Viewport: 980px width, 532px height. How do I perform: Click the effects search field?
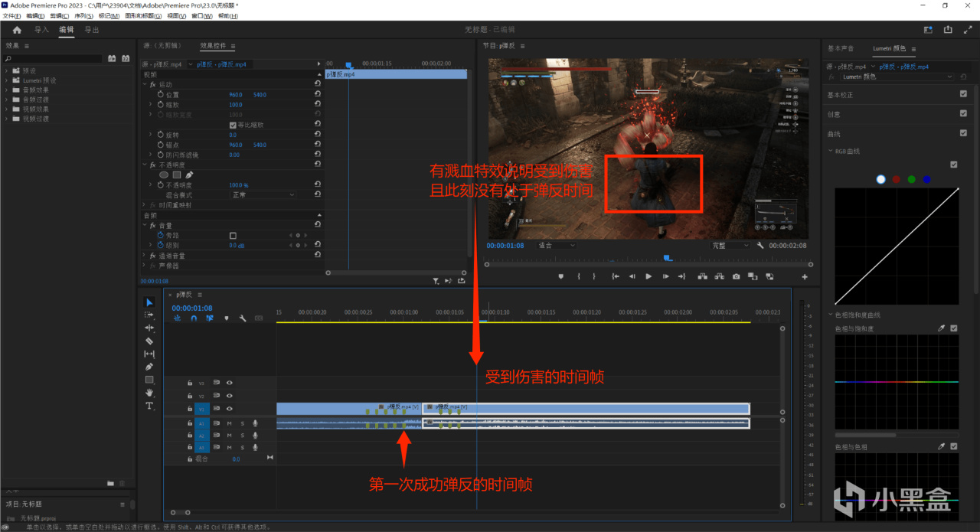[53, 58]
